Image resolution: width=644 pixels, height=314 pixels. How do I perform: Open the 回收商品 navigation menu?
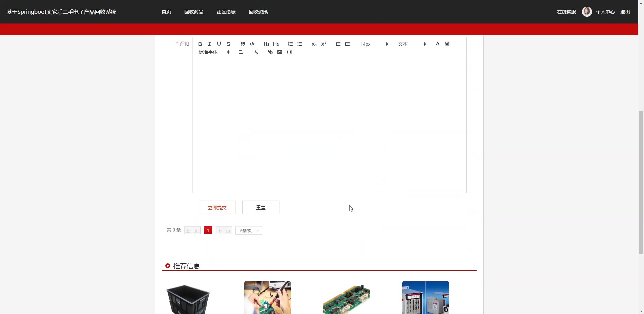pos(194,12)
